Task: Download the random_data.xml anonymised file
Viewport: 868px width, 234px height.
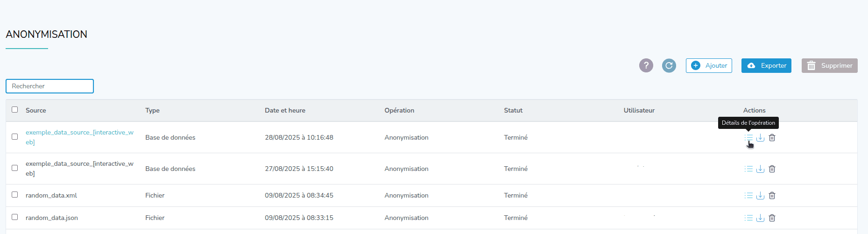Action: point(760,196)
